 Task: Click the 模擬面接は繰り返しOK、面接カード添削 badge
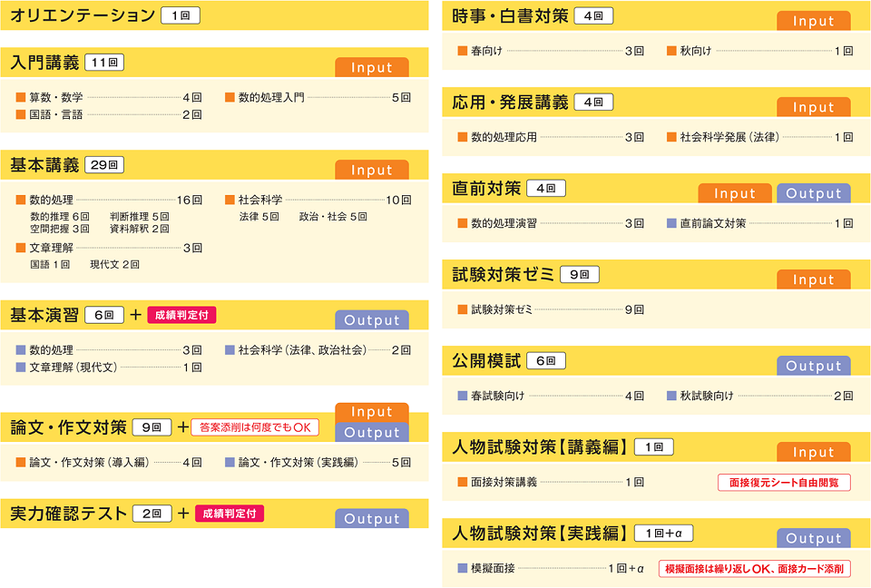coord(755,569)
